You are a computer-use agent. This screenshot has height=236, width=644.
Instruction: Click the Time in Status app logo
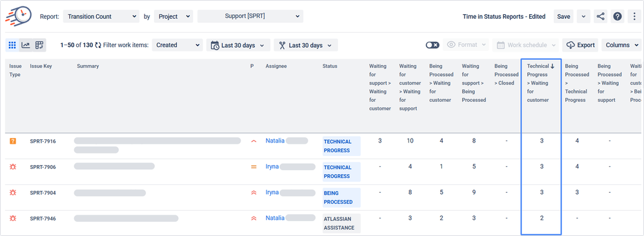(18, 16)
